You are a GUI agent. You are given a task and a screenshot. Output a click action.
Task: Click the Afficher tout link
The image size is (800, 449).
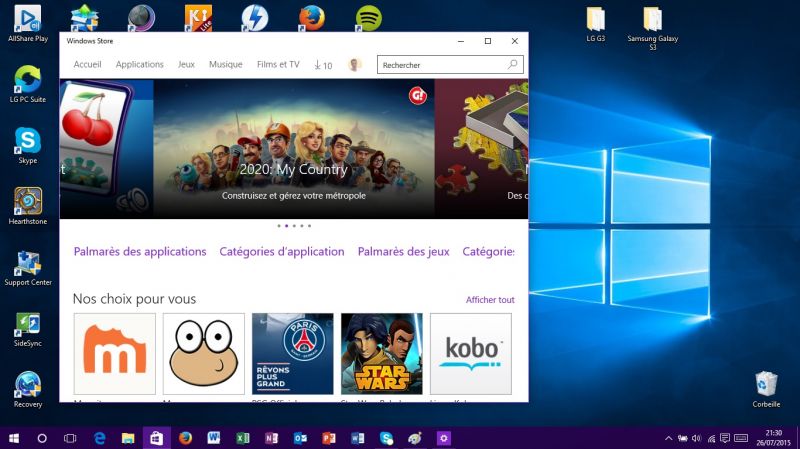490,300
